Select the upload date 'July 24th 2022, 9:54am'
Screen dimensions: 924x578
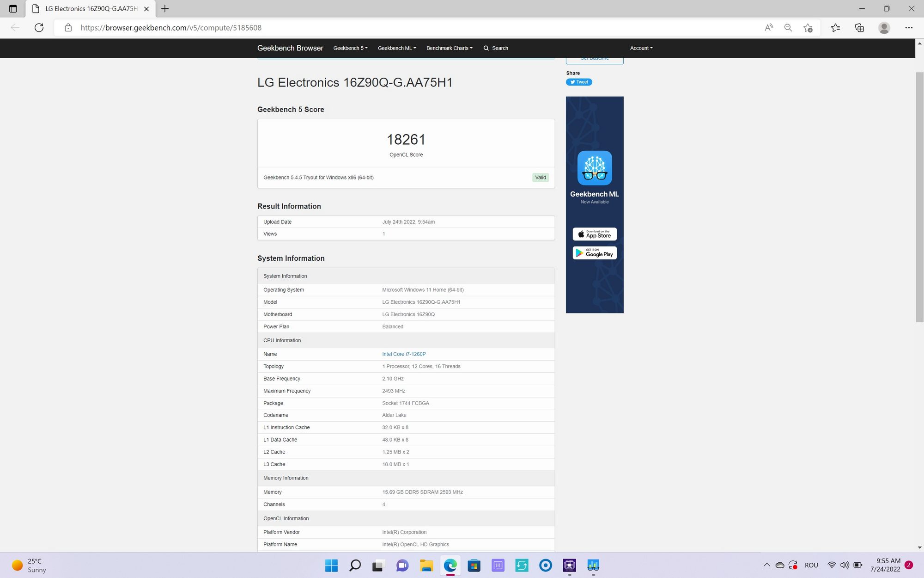[x=408, y=222]
